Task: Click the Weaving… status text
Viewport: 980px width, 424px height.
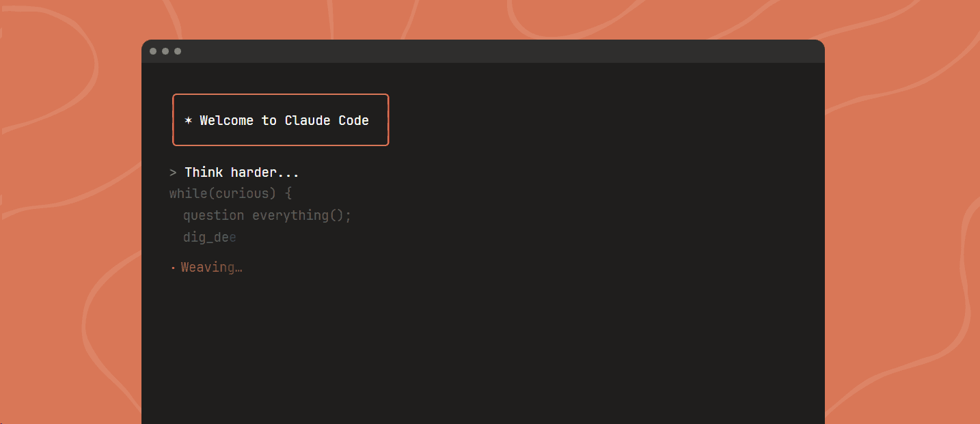Action: (212, 268)
